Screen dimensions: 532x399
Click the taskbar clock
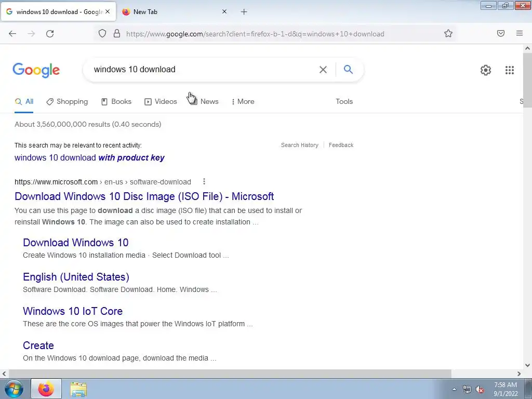click(x=506, y=389)
